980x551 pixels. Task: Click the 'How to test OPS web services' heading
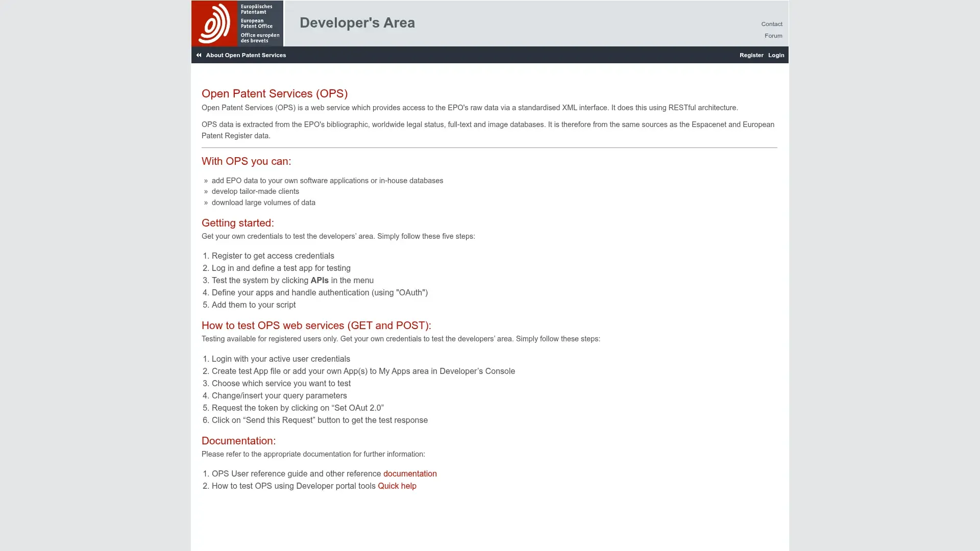click(x=316, y=325)
